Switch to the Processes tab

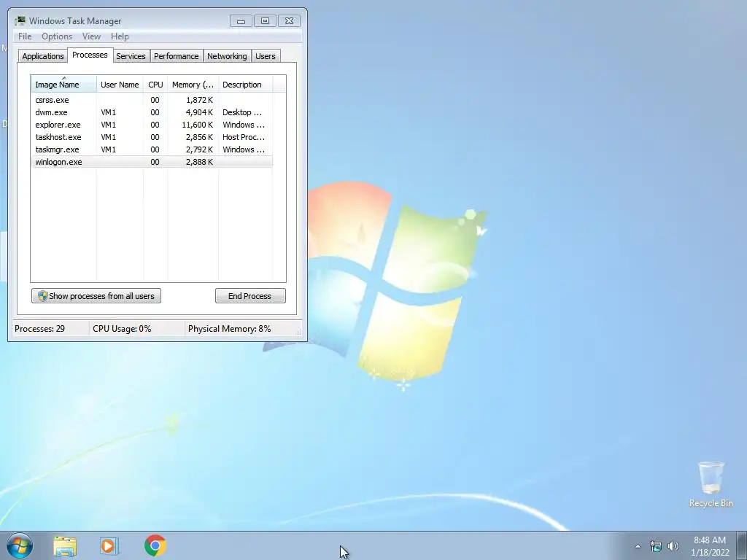(x=90, y=55)
